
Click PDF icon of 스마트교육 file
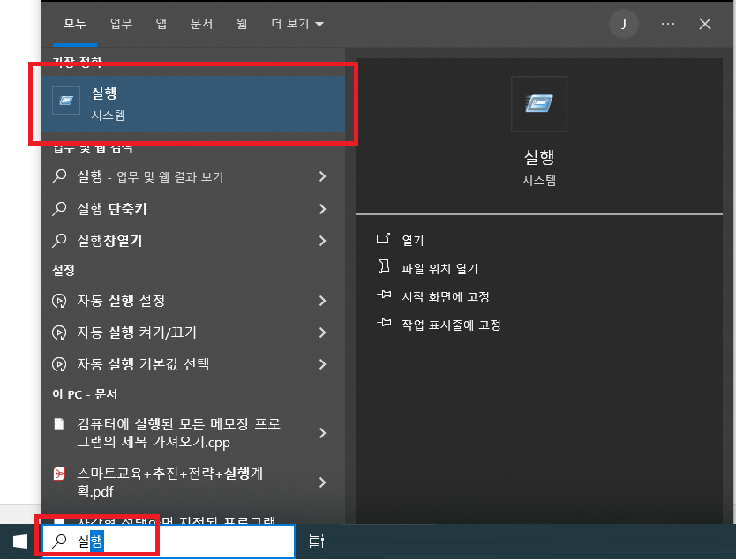[59, 474]
